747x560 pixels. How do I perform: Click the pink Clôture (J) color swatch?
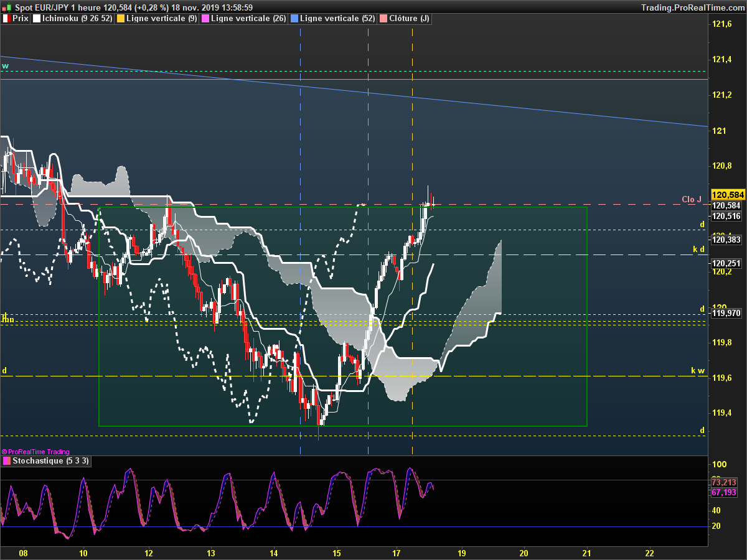click(383, 19)
